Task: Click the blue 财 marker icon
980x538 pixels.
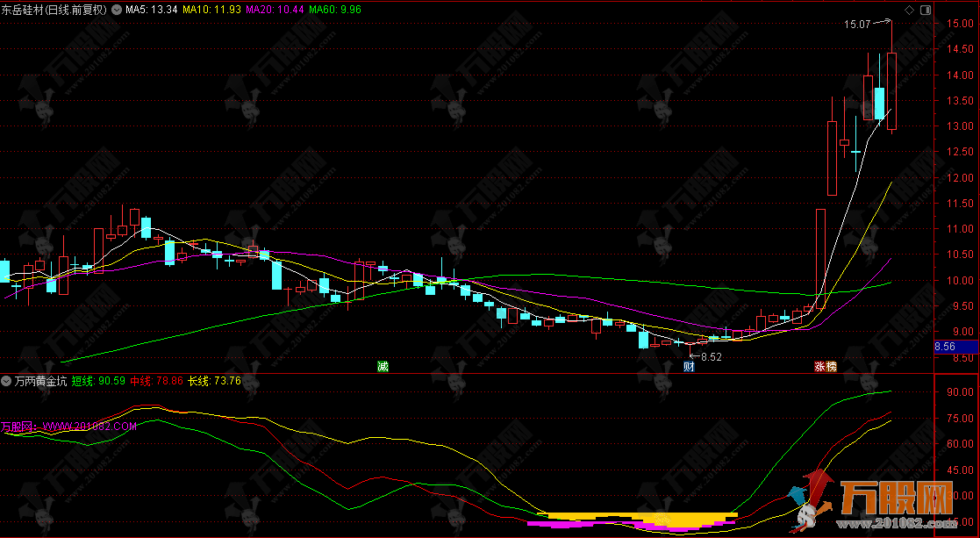Action: point(689,365)
